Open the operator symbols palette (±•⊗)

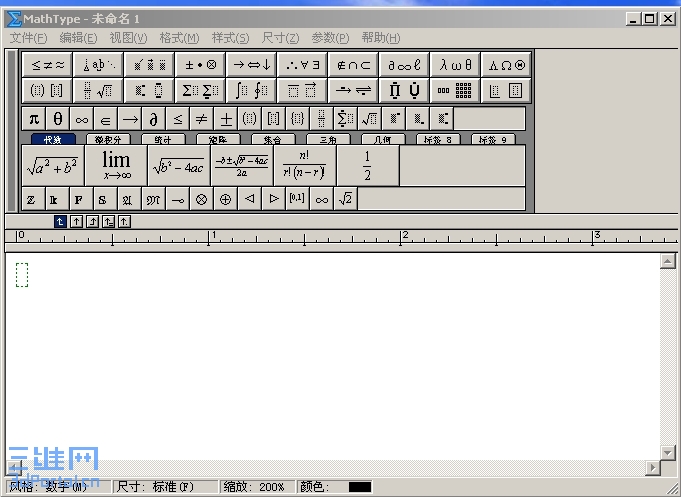tap(200, 65)
